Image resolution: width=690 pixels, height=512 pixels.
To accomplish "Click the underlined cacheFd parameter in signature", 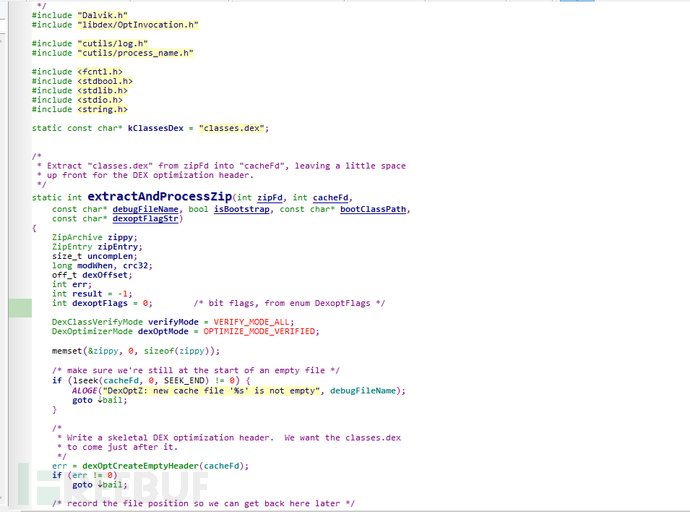I will coord(330,197).
